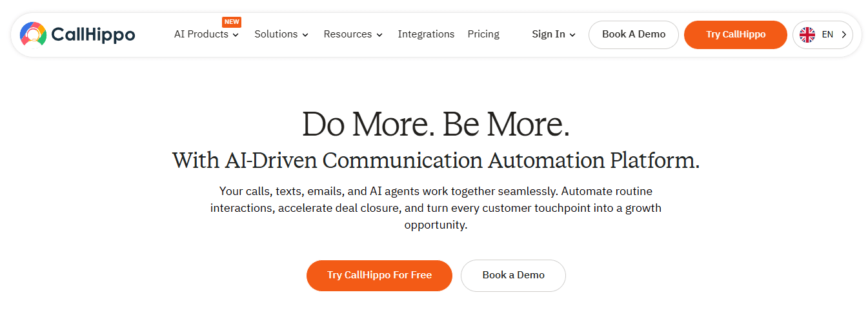Click the orange Try CallHippo header button
The height and width of the screenshot is (319, 868).
[x=736, y=35]
